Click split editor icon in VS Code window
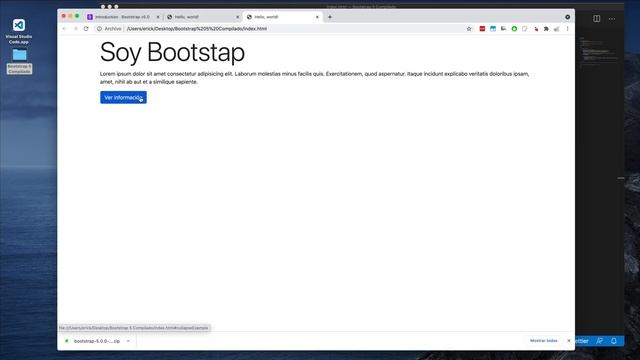640x360 pixels. pos(597,19)
